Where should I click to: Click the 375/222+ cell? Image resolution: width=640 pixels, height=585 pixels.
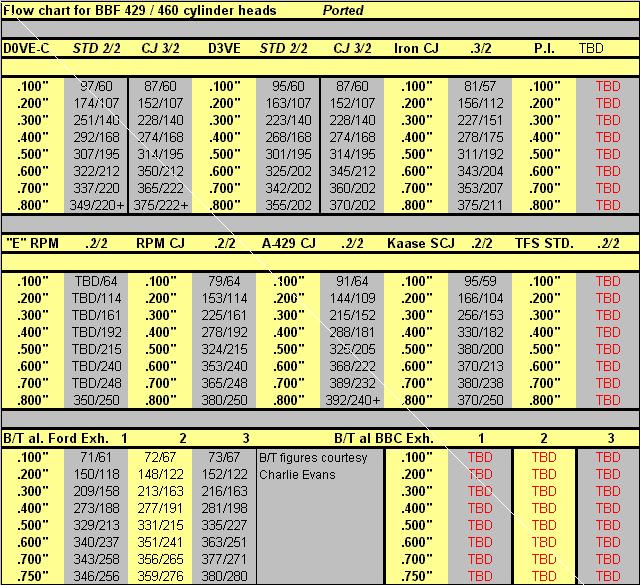[x=160, y=205]
